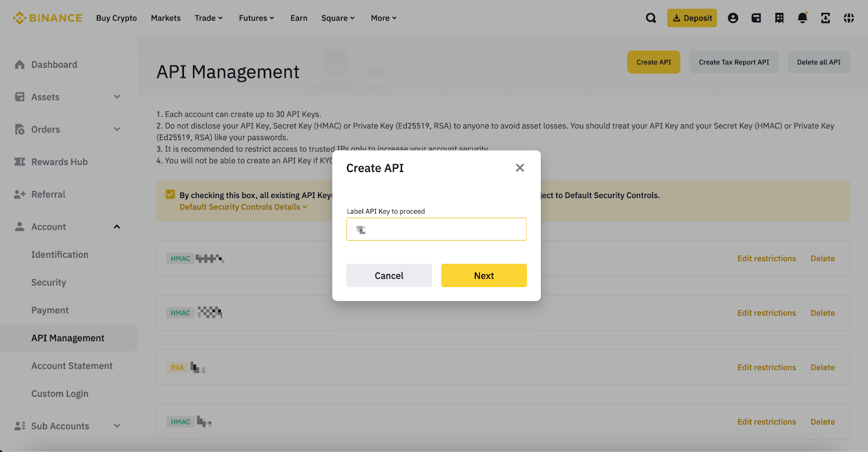Click the Binance logo
Viewport: 868px width, 452px height.
point(48,18)
